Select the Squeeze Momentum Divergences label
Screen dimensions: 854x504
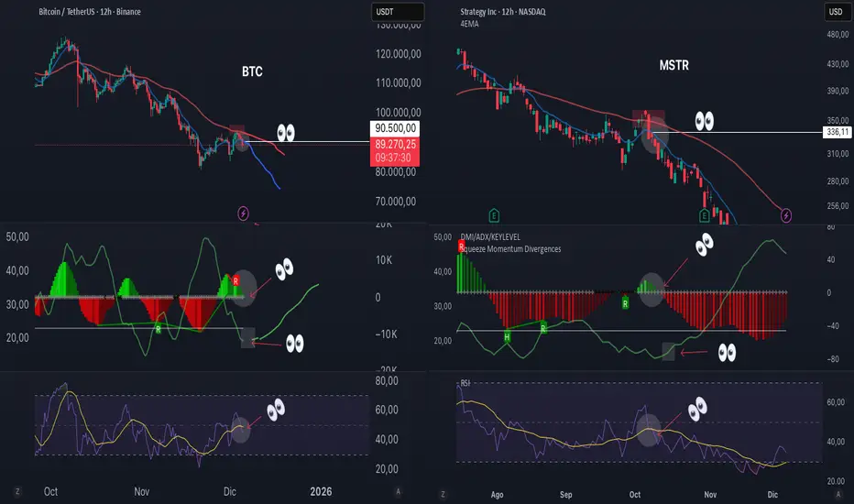click(510, 249)
